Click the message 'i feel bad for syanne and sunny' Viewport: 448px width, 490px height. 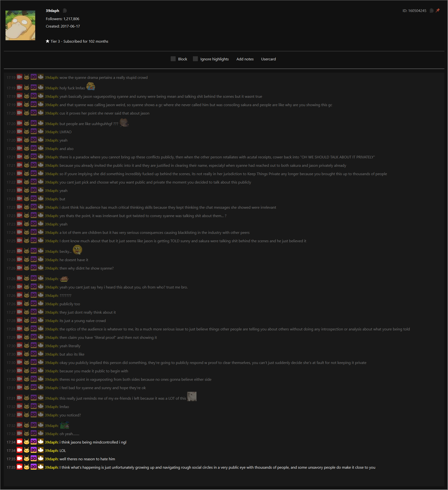(103, 388)
